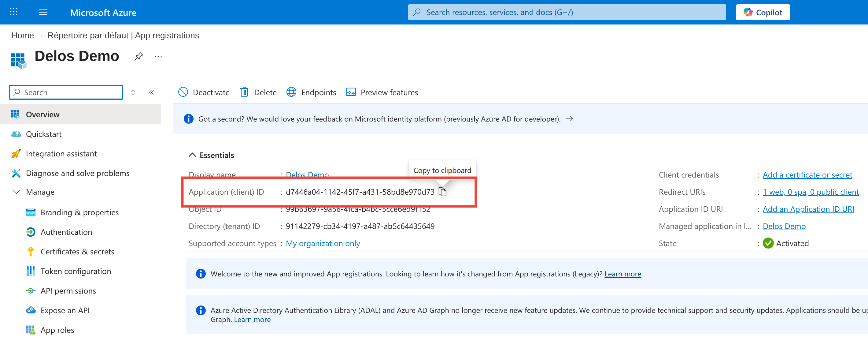The height and width of the screenshot is (341, 868).
Task: Collapse the sidebar with the double-chevron icon
Action: 151,92
